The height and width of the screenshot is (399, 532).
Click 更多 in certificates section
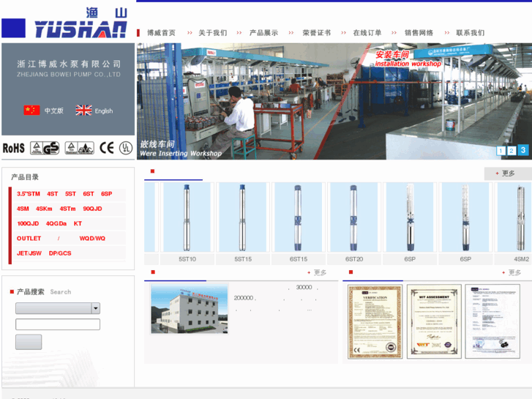514,272
